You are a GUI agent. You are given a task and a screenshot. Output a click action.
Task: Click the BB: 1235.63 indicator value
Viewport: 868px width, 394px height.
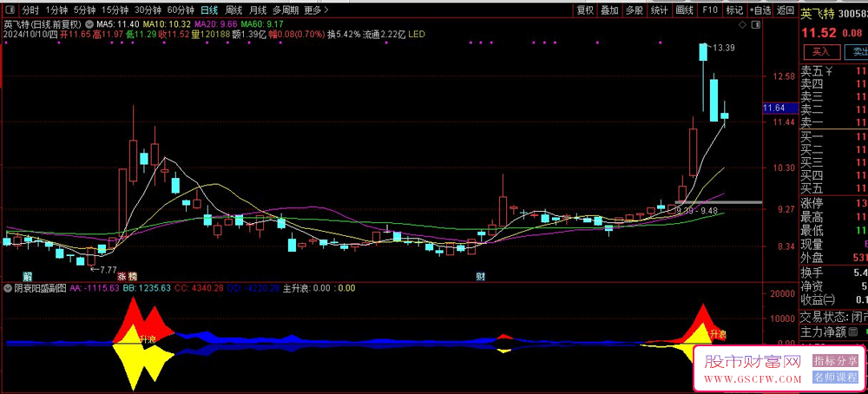(x=146, y=288)
